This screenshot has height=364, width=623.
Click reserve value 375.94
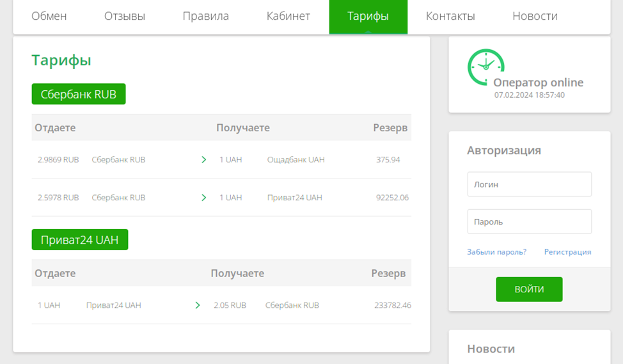pyautogui.click(x=388, y=160)
